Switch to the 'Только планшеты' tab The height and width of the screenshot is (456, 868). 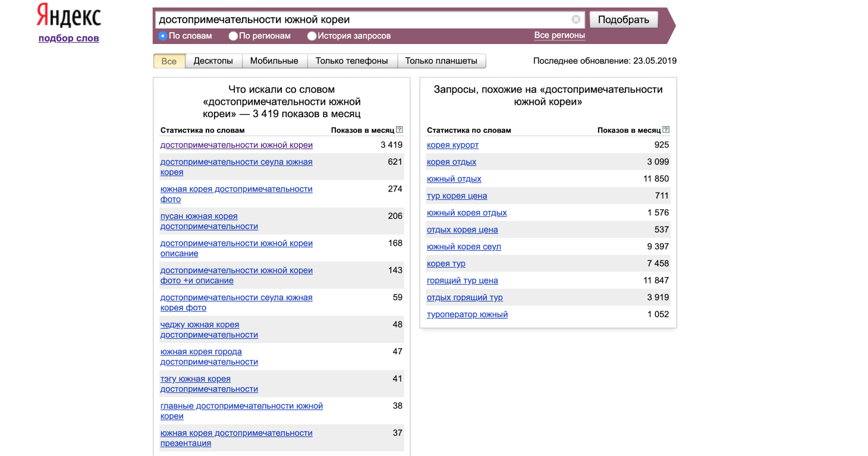click(441, 61)
